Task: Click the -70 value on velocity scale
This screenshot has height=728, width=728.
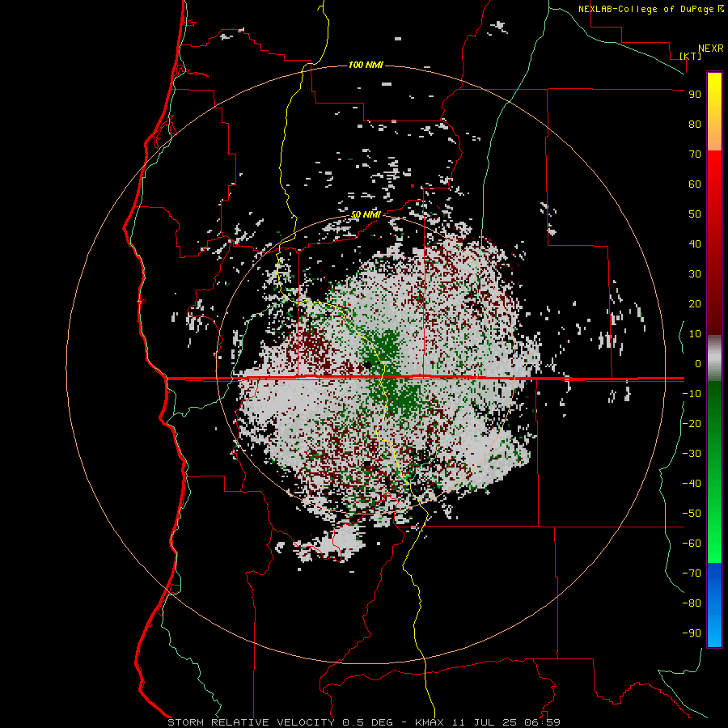Action: click(692, 574)
